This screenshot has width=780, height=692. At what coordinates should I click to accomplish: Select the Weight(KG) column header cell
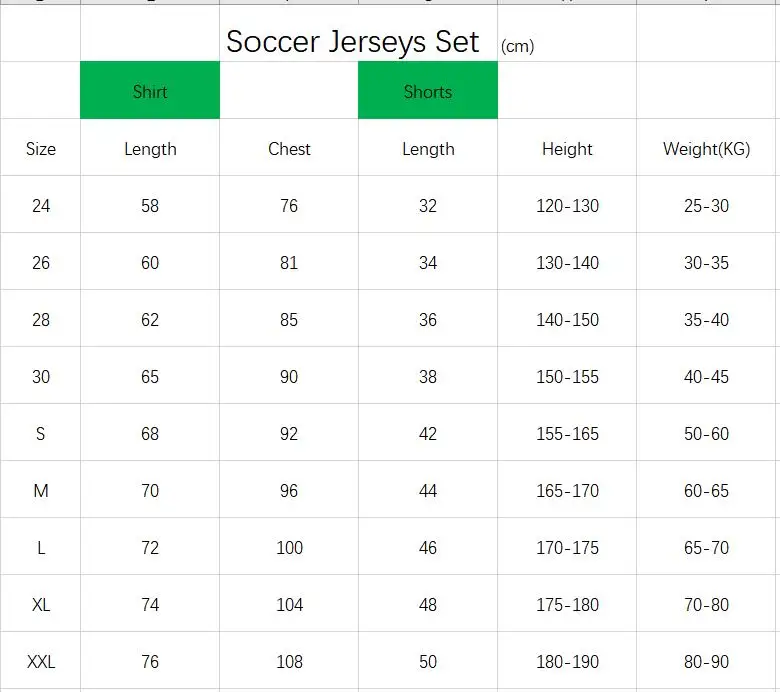(x=706, y=148)
